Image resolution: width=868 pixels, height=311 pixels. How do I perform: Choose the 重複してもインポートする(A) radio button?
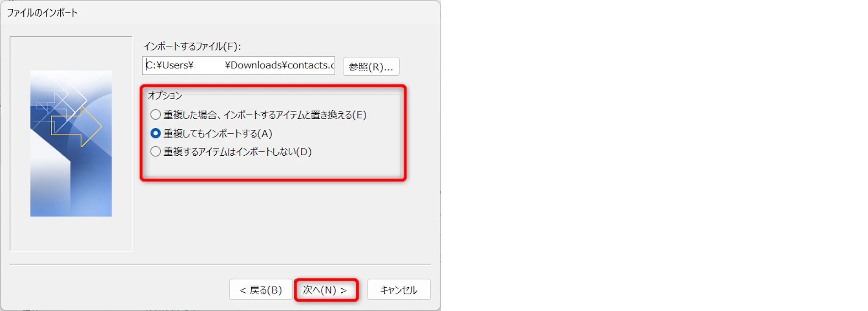pyautogui.click(x=156, y=133)
